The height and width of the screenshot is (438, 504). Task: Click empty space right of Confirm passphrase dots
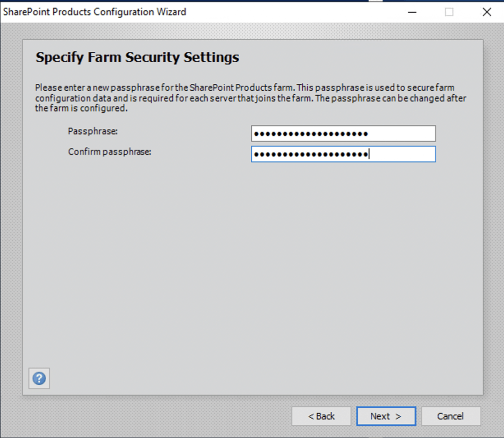(402, 154)
